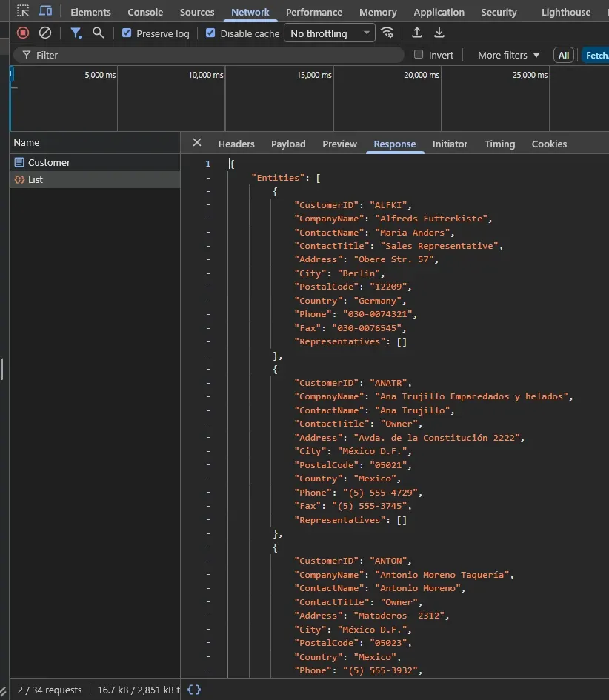
Task: Select the Response tab
Action: (x=395, y=144)
